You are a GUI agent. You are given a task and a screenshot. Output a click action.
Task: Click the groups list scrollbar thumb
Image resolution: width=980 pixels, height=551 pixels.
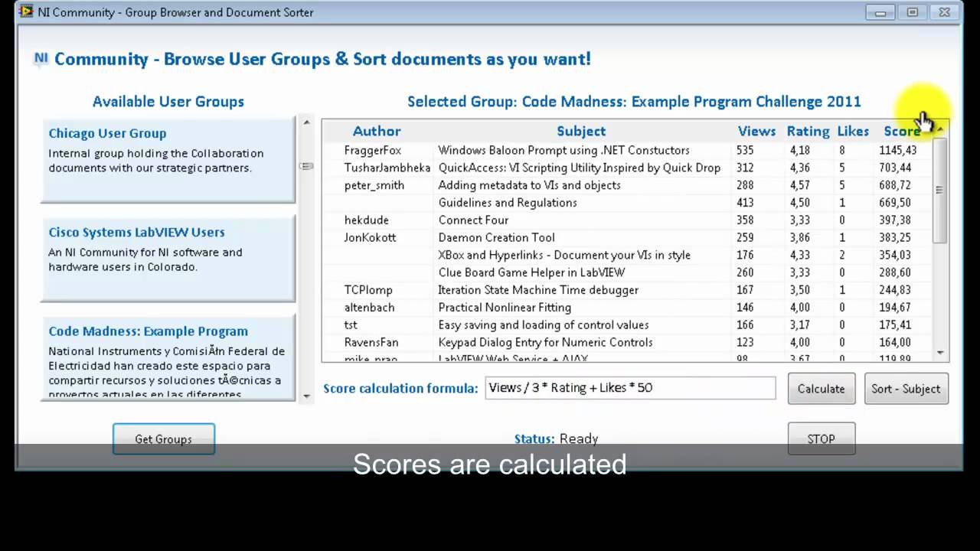[x=306, y=166]
